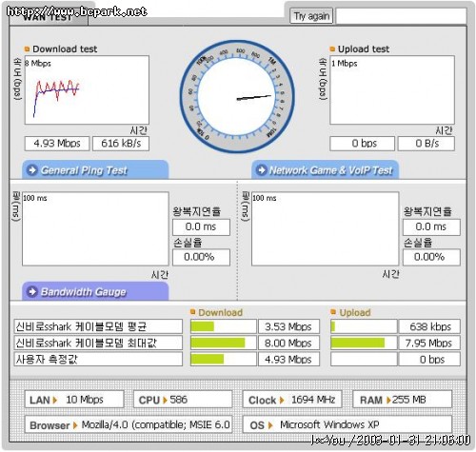Click the Network Game & VoIP Test arrow icon
This screenshot has width=476, height=452.
point(261,170)
